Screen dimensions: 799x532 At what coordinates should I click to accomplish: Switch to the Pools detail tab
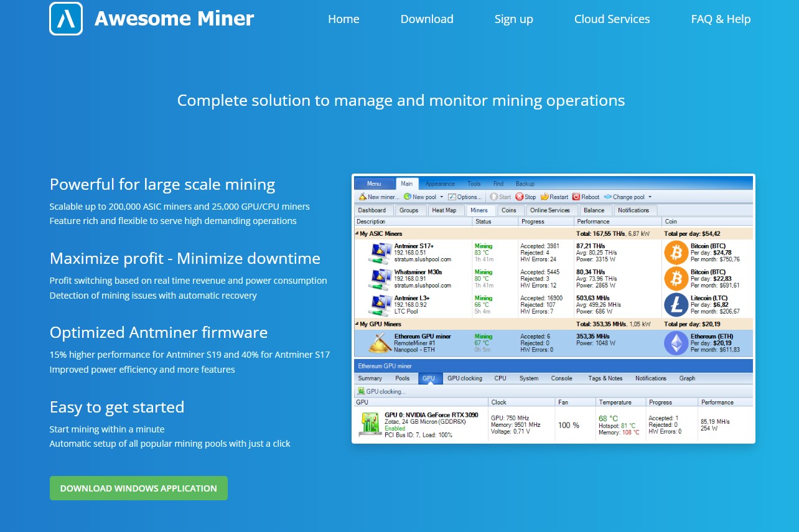coord(403,378)
